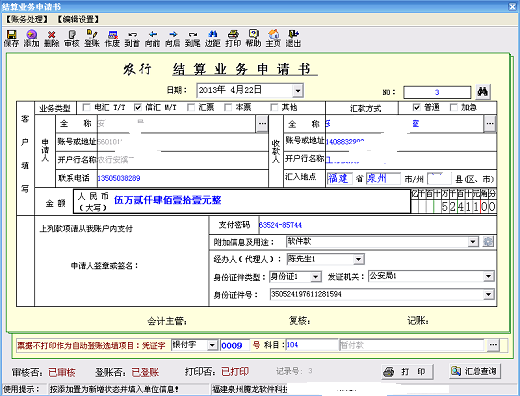Click the applicant 账号或地址 field
This screenshot has height=396, width=520.
click(x=183, y=142)
